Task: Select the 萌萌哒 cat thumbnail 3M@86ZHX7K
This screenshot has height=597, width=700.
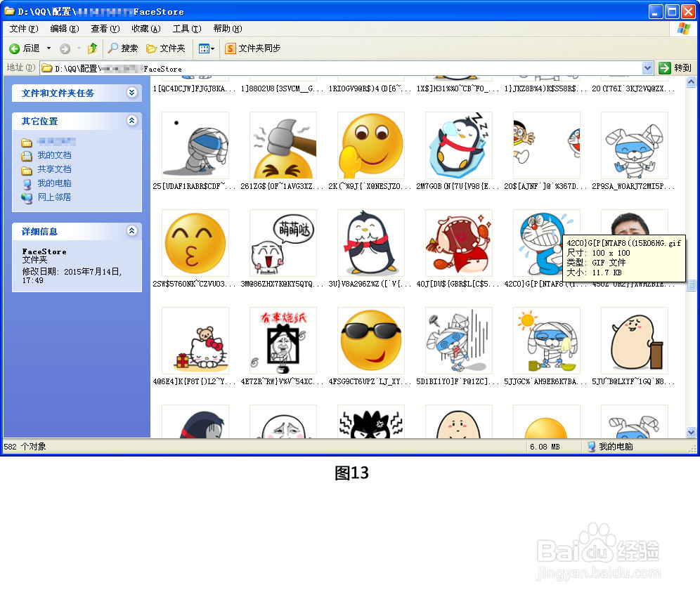Action: (x=283, y=243)
